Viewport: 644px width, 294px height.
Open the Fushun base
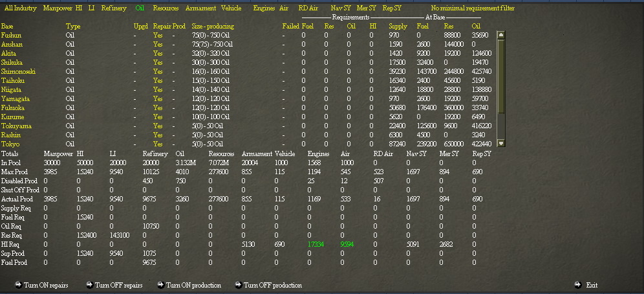11,36
